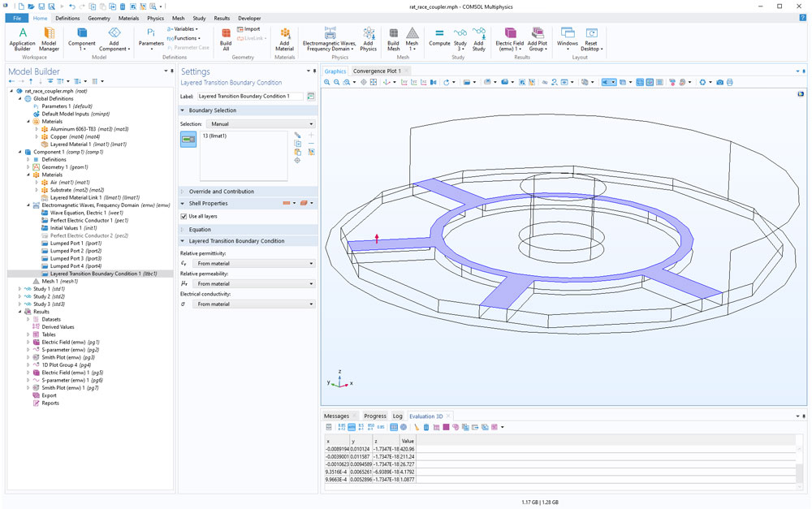Run Build All geometry
The image size is (812, 509).
click(x=226, y=37)
